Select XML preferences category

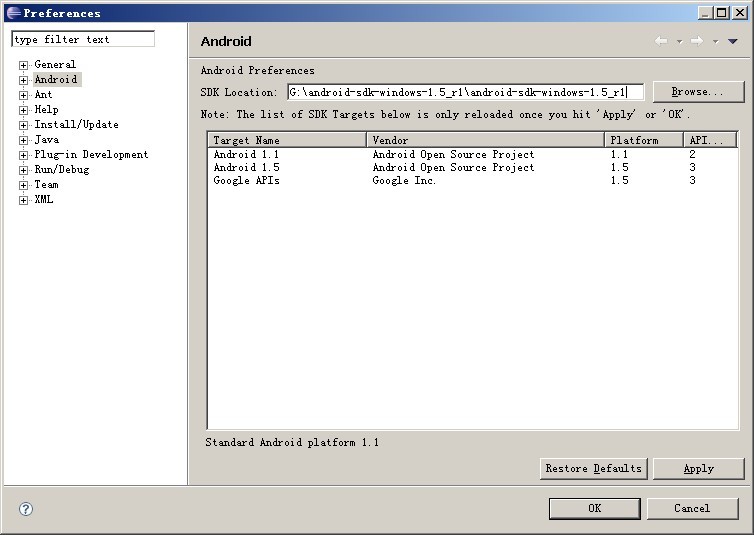pyautogui.click(x=44, y=199)
